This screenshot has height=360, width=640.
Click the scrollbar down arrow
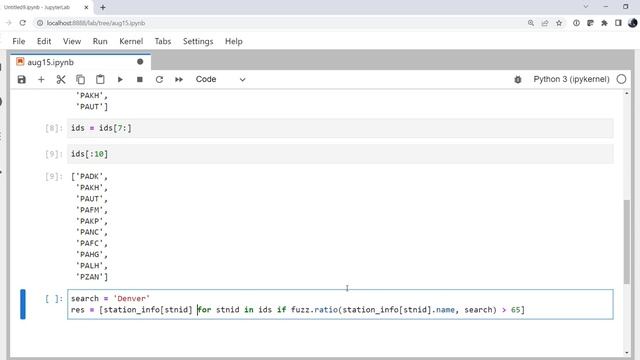tap(627, 352)
